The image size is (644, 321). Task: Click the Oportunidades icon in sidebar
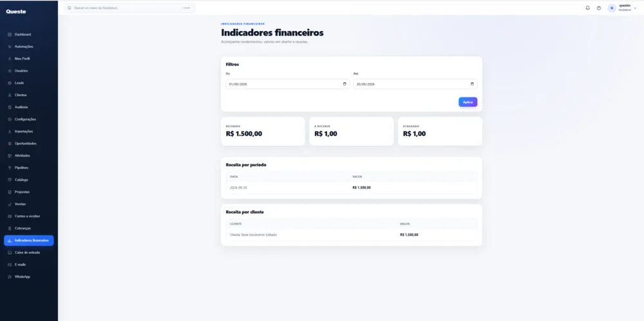tap(10, 144)
